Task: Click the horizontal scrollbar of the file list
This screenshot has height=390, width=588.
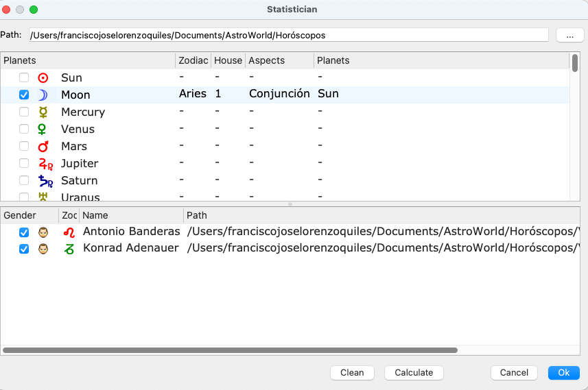Action: pos(230,350)
